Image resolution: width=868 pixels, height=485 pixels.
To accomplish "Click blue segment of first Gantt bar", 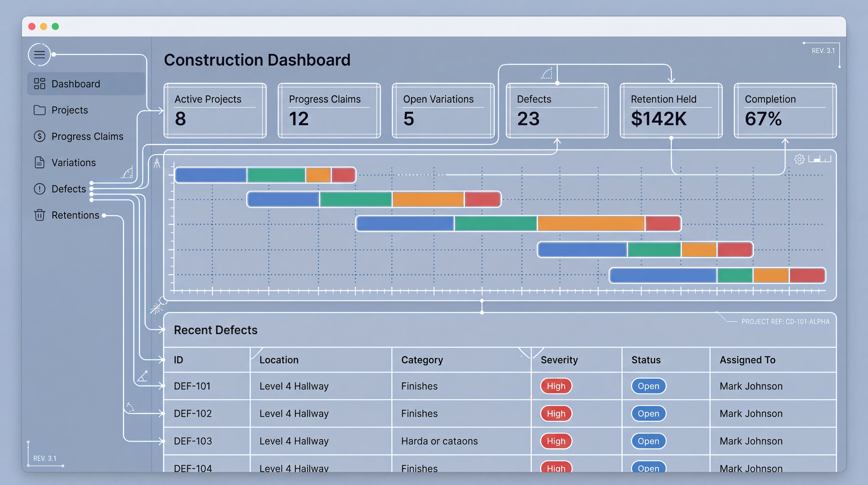I will (x=211, y=175).
